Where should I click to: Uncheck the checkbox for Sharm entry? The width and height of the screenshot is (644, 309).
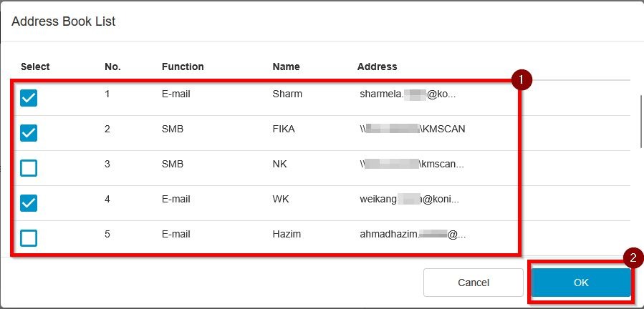coord(29,98)
